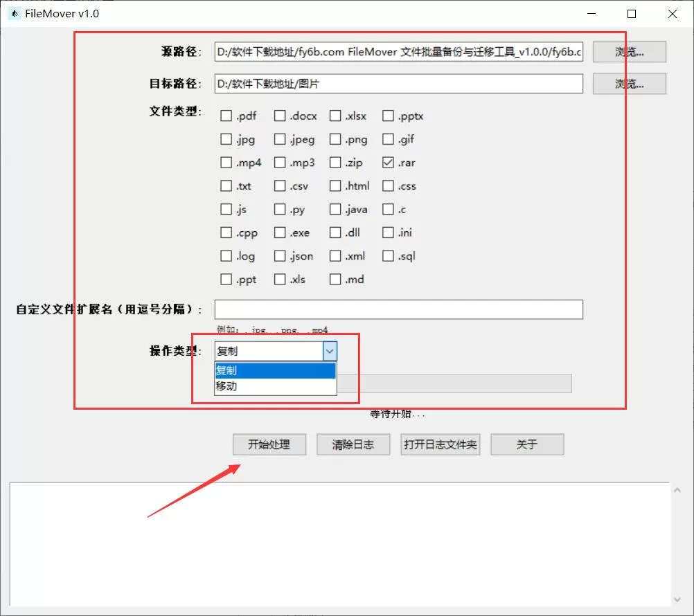Image resolution: width=694 pixels, height=616 pixels.
Task: Open the log folder via 打开日志文件夹
Action: [441, 444]
